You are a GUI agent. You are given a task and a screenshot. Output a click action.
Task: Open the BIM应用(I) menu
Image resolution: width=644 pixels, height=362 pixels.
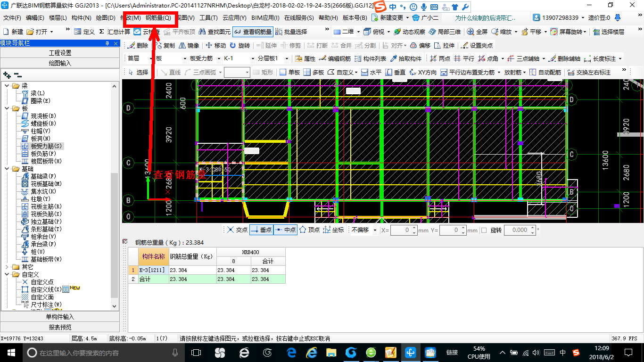coord(265,18)
